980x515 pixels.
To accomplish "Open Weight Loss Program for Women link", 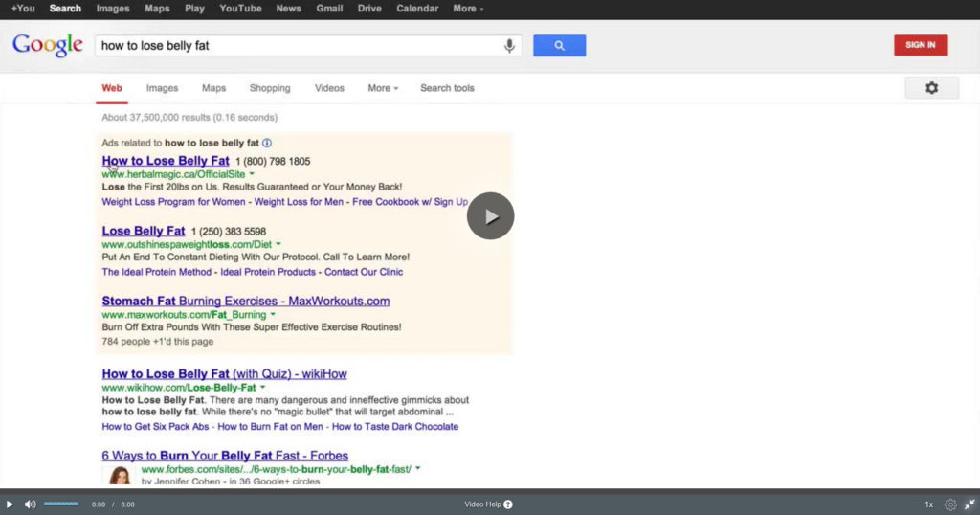I will tap(174, 202).
